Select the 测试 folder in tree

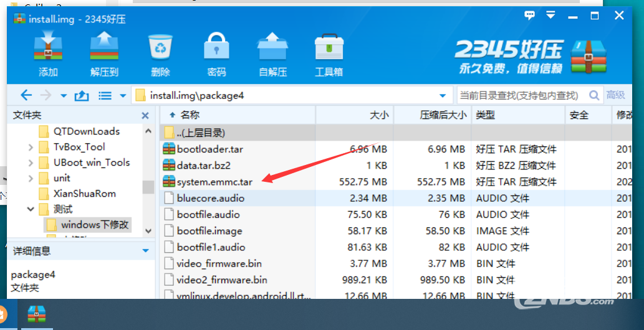click(63, 209)
